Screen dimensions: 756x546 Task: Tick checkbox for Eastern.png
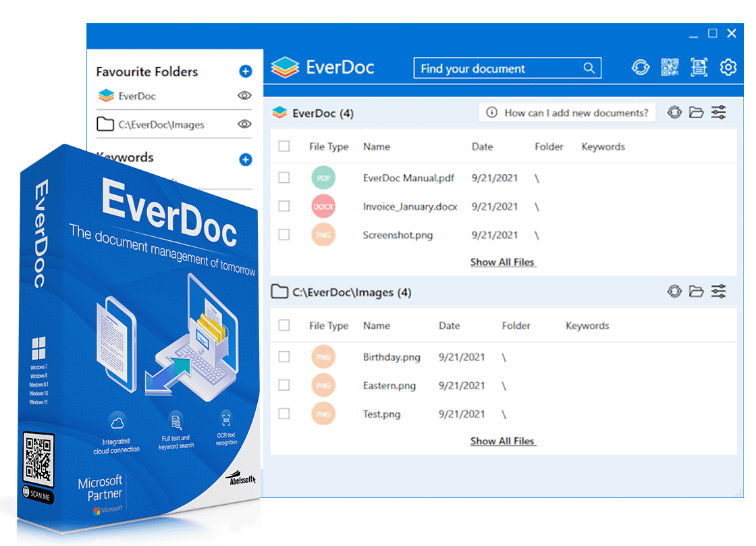click(x=284, y=385)
